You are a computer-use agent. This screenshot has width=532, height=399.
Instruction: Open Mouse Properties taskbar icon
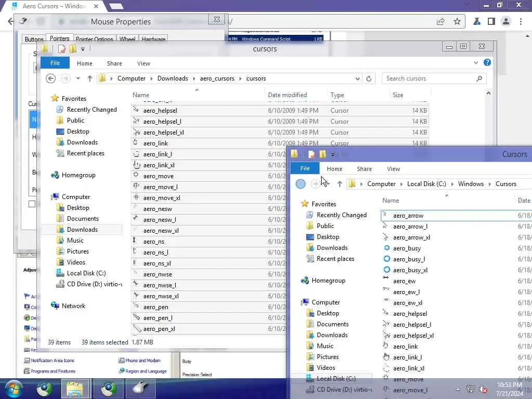(x=140, y=389)
